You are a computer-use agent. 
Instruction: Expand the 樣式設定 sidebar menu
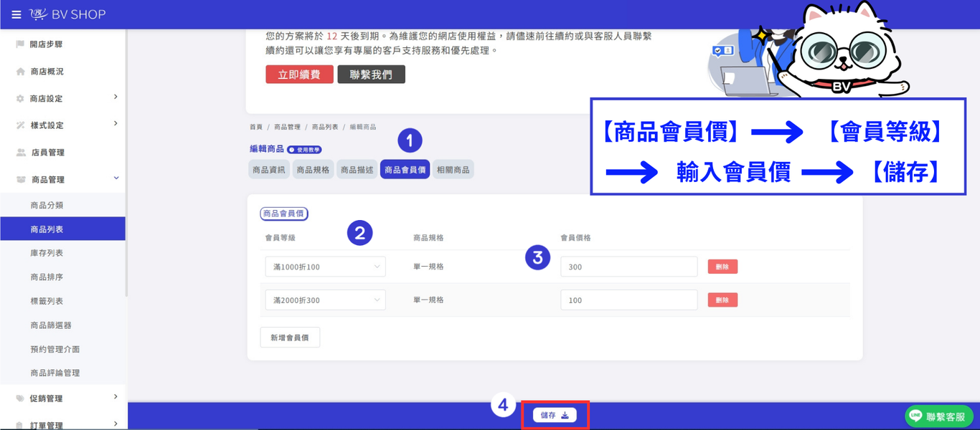(x=116, y=124)
